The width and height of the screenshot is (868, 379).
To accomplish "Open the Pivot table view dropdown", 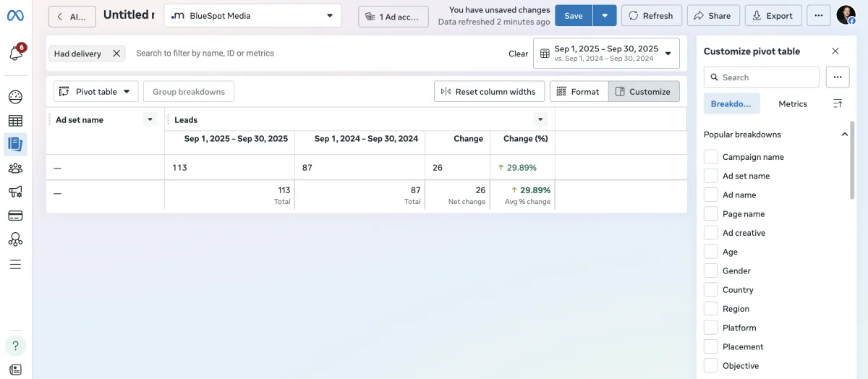I will pyautogui.click(x=95, y=91).
